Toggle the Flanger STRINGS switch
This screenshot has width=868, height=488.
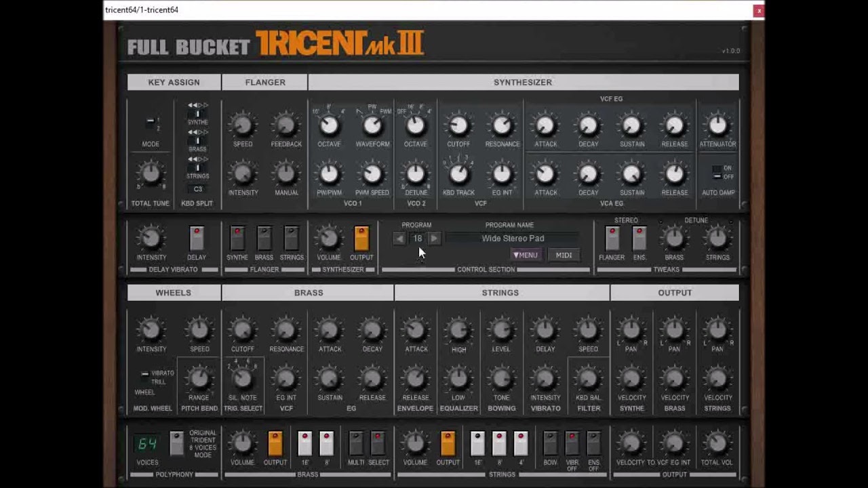pyautogui.click(x=292, y=239)
